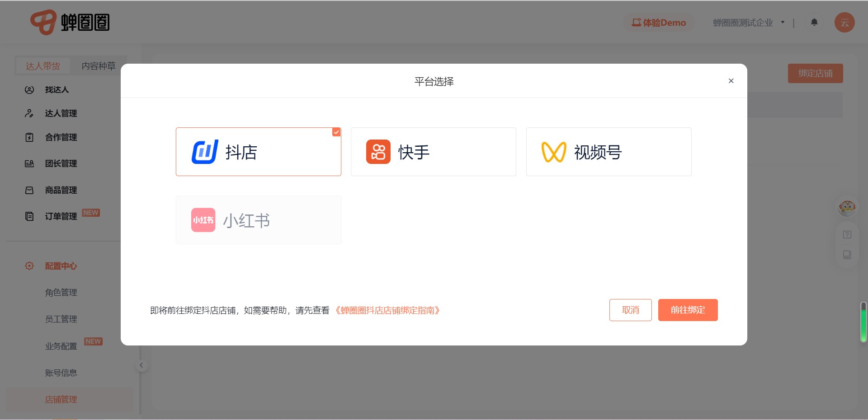Click the 团长管理 sidebar icon
Viewport: 868px width, 420px height.
[x=29, y=163]
